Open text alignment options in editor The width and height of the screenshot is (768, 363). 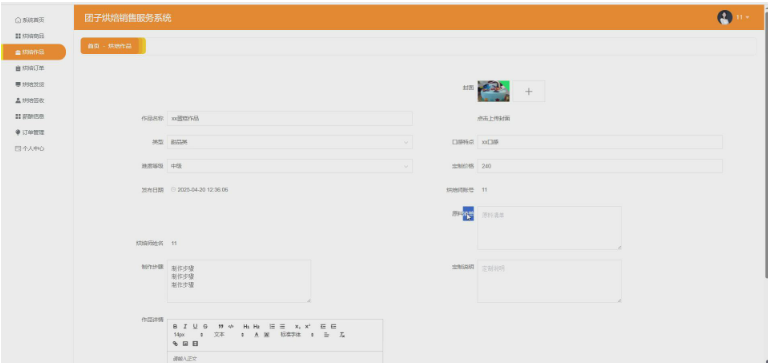click(x=327, y=335)
